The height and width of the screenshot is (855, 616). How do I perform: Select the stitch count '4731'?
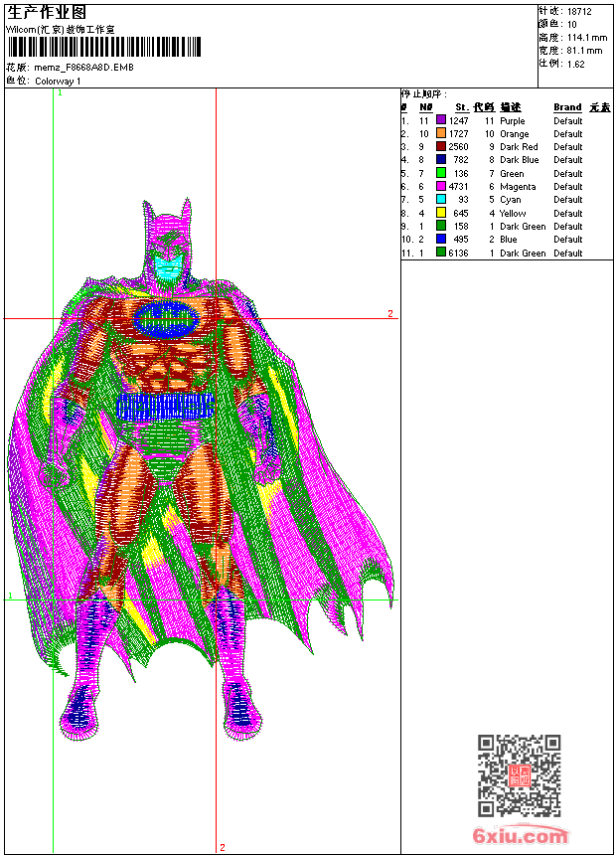pyautogui.click(x=458, y=187)
